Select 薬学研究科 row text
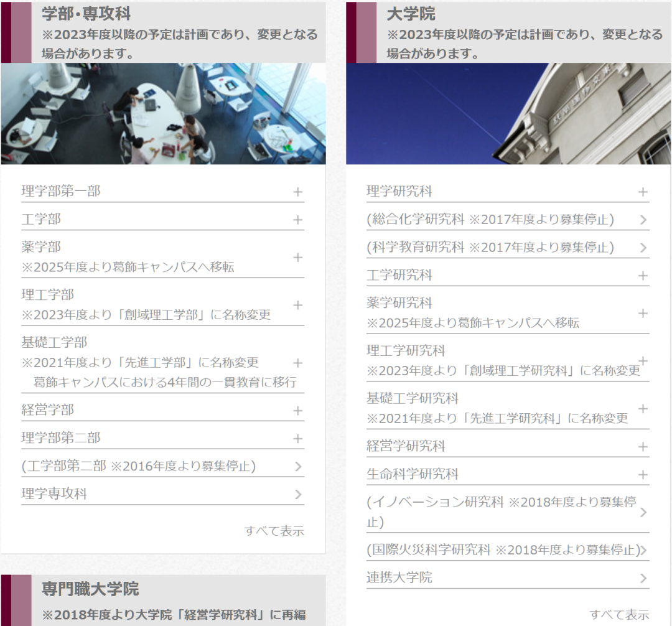This screenshot has width=672, height=626. [399, 303]
